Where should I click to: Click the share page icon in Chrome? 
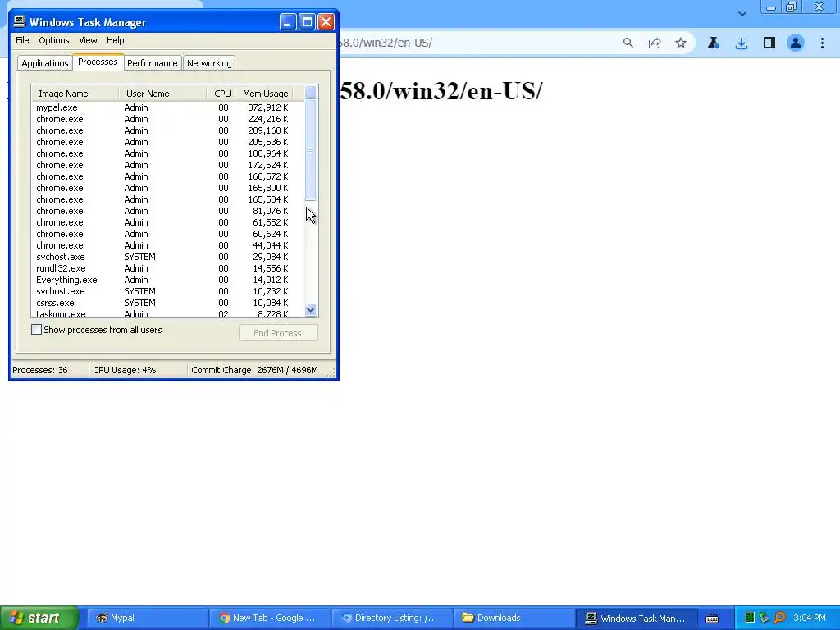654,43
